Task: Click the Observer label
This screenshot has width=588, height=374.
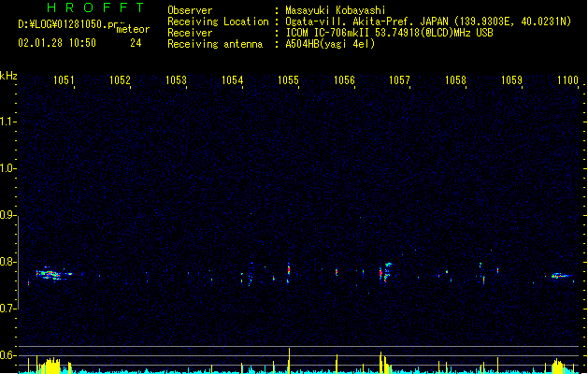Action: tap(190, 10)
